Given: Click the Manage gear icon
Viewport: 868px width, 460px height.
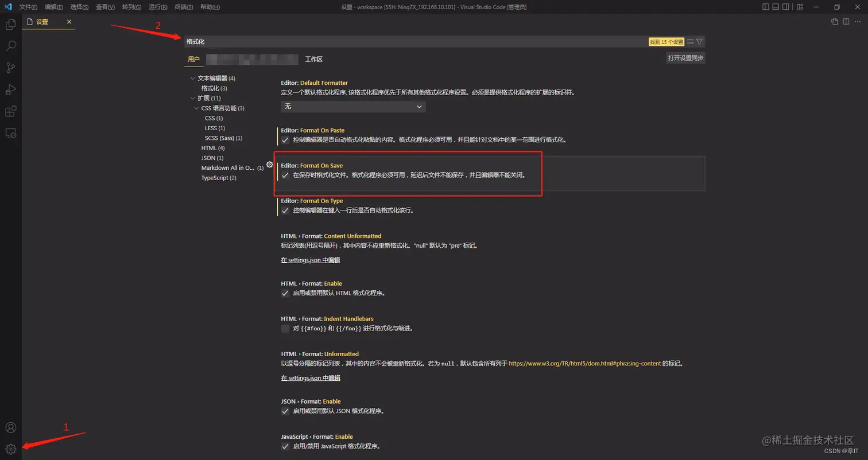Looking at the screenshot, I should (10, 449).
